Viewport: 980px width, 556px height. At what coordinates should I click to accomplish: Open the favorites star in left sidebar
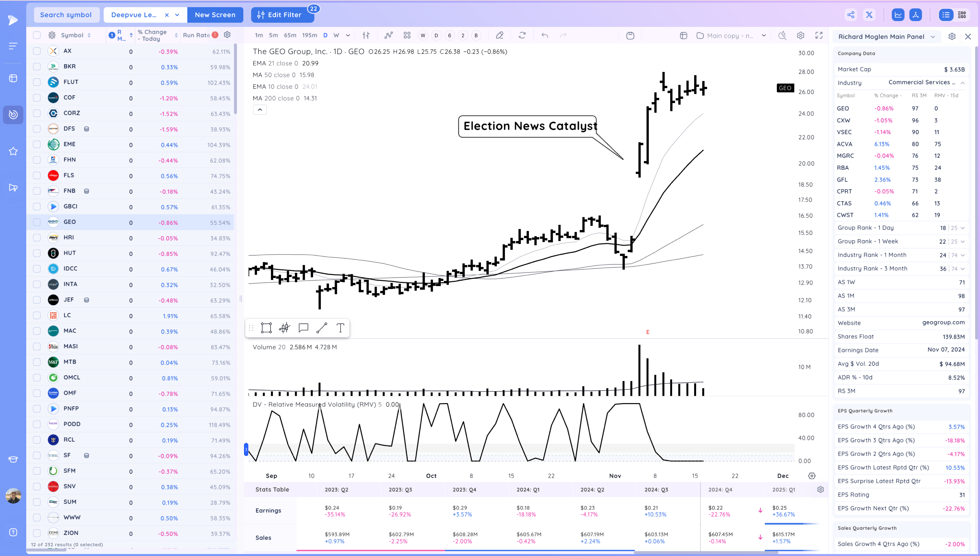pos(13,151)
